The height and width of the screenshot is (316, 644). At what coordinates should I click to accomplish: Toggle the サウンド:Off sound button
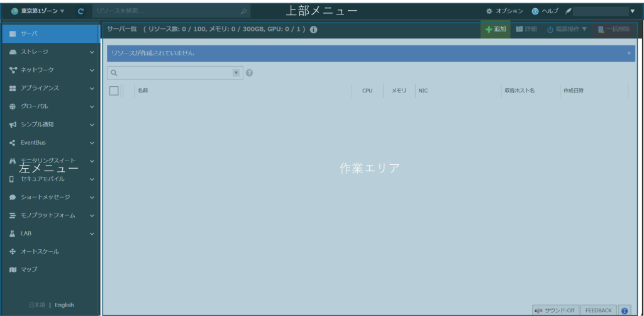(x=555, y=310)
